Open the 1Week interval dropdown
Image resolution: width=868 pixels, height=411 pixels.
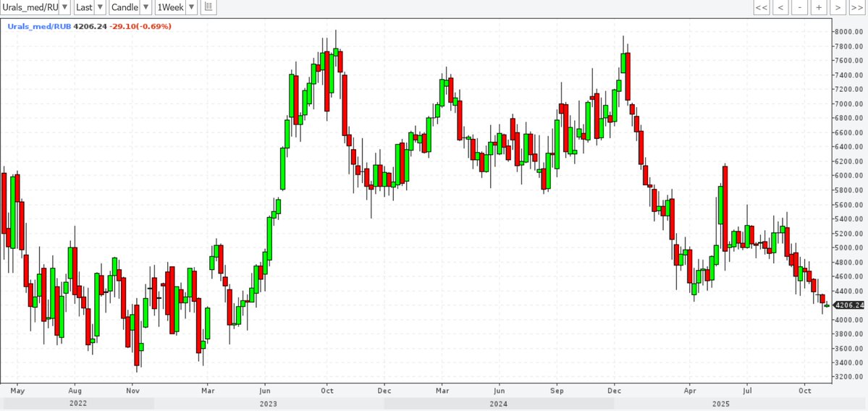point(175,7)
